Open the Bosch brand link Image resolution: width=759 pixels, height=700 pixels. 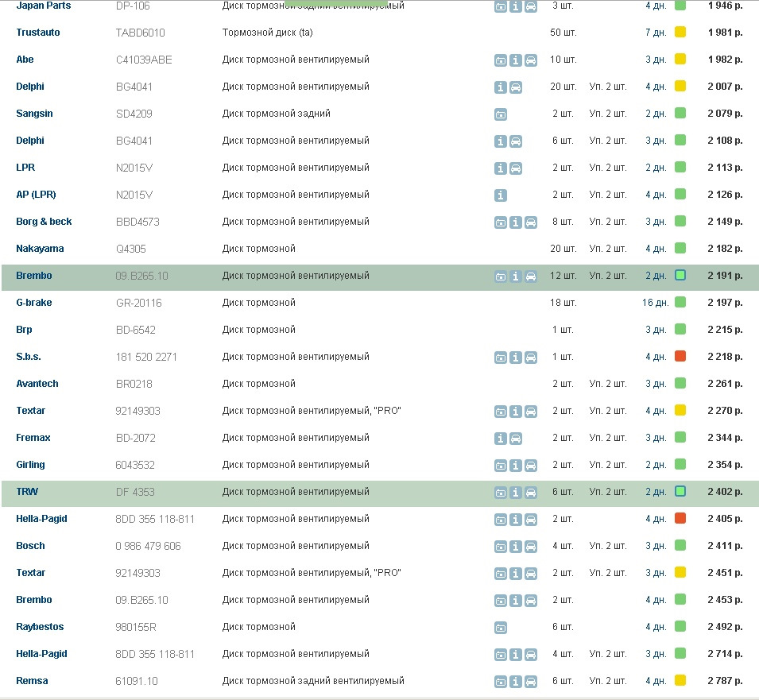click(x=30, y=546)
